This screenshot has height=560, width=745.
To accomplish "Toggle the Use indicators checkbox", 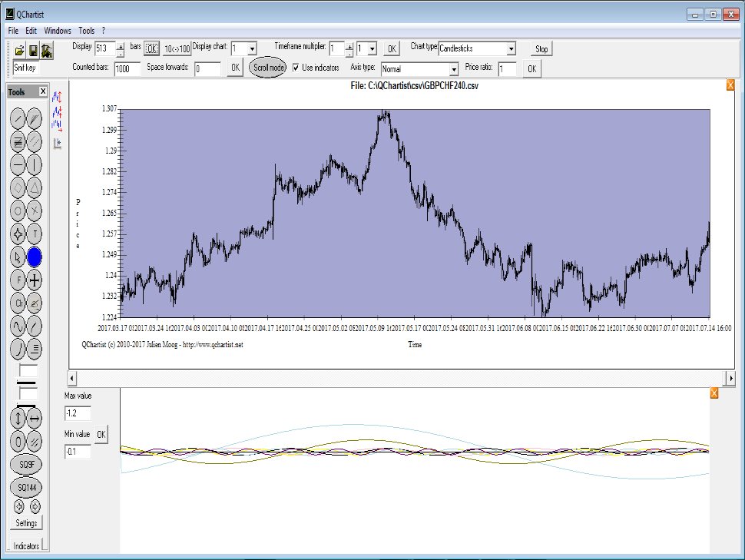I will tap(296, 68).
